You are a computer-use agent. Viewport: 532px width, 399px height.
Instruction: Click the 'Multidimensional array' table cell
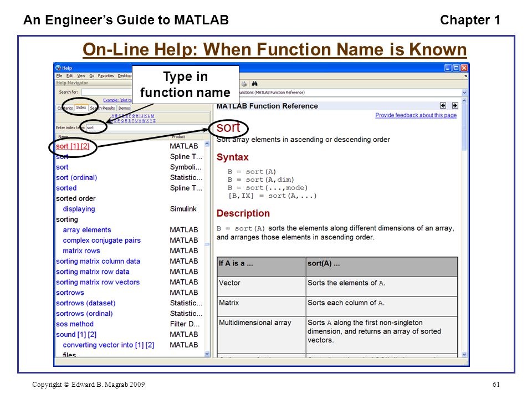(x=262, y=335)
